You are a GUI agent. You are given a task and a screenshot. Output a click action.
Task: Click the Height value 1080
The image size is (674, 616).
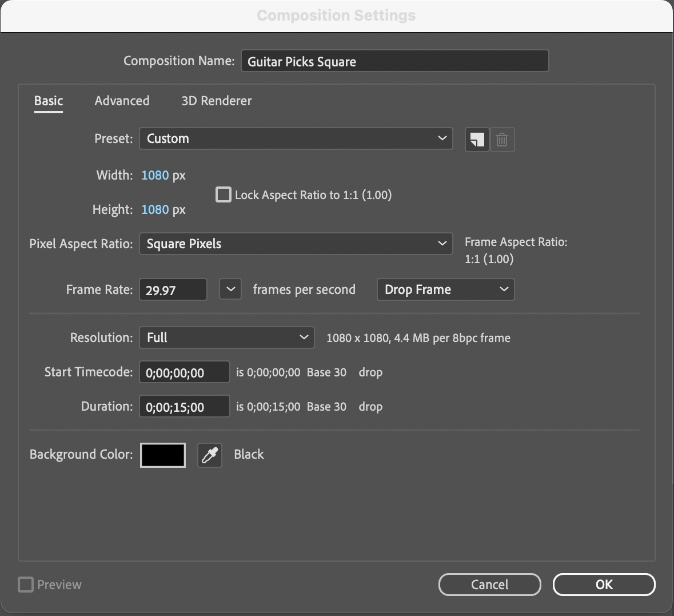pyautogui.click(x=155, y=209)
